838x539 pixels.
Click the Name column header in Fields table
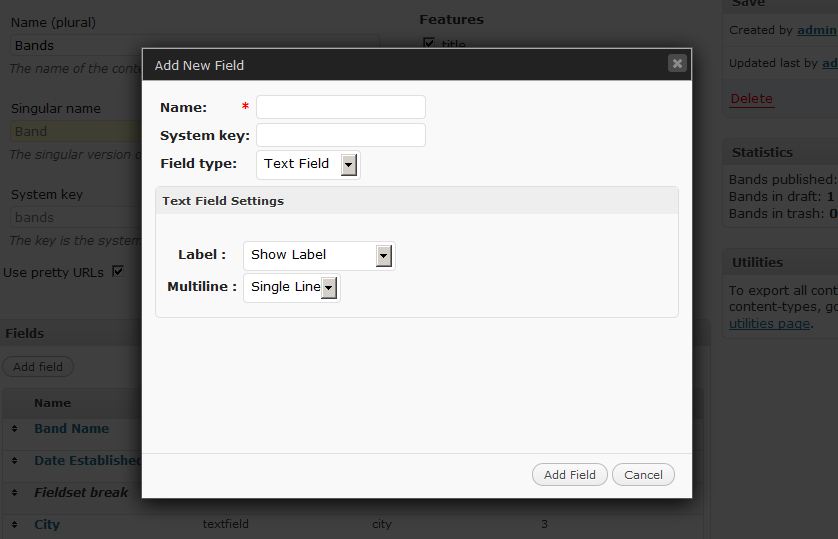pyautogui.click(x=52, y=403)
